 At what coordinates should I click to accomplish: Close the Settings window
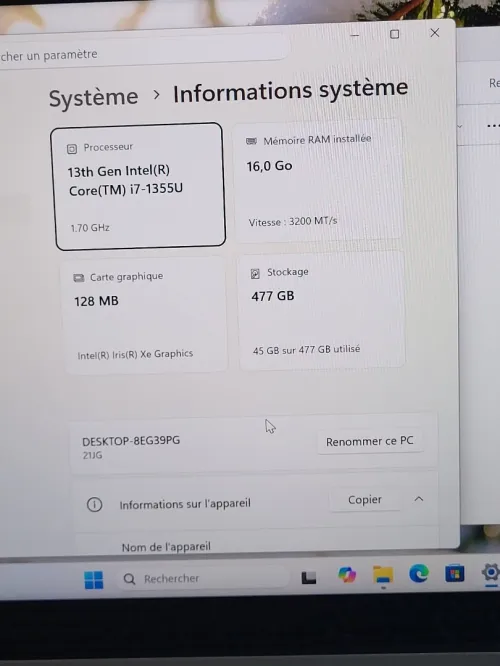(x=435, y=33)
